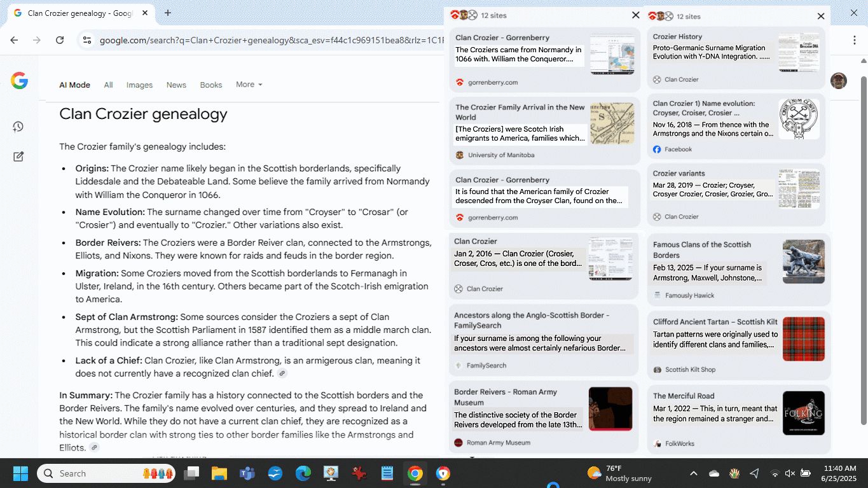Click the OneDrive cloud tray icon
Viewport: 868px width, 488px height.
pos(713,473)
